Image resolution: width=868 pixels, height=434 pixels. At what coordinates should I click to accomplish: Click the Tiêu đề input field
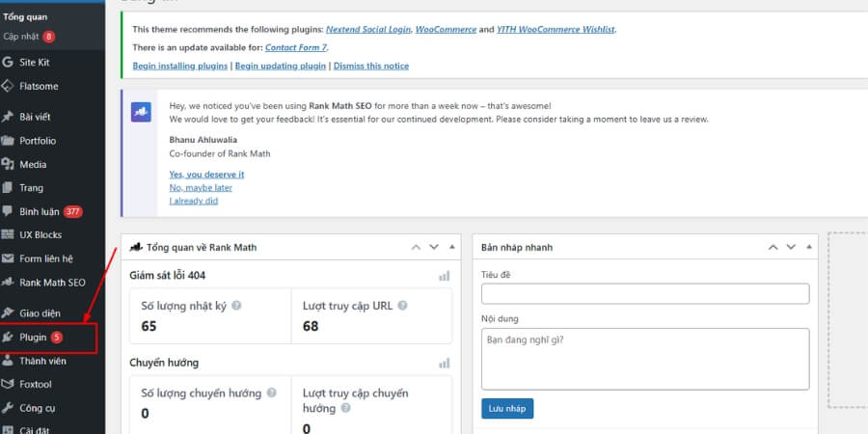644,294
